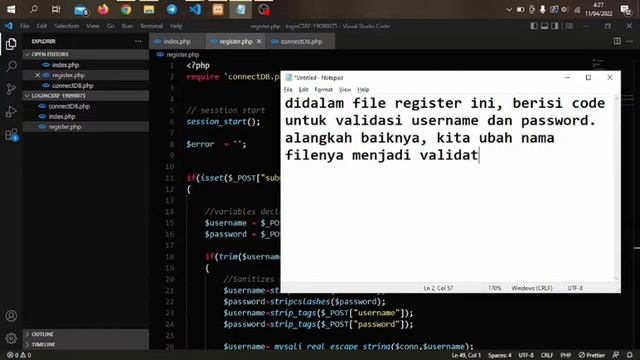Open the Windows Start menu

(x=11, y=9)
